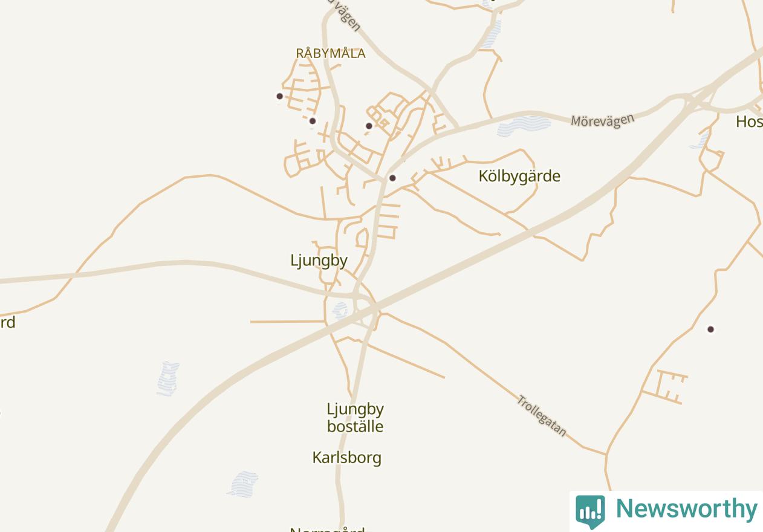Screen dimensions: 763x532
Task: Select the Mörevägen road label
Action: tap(603, 120)
